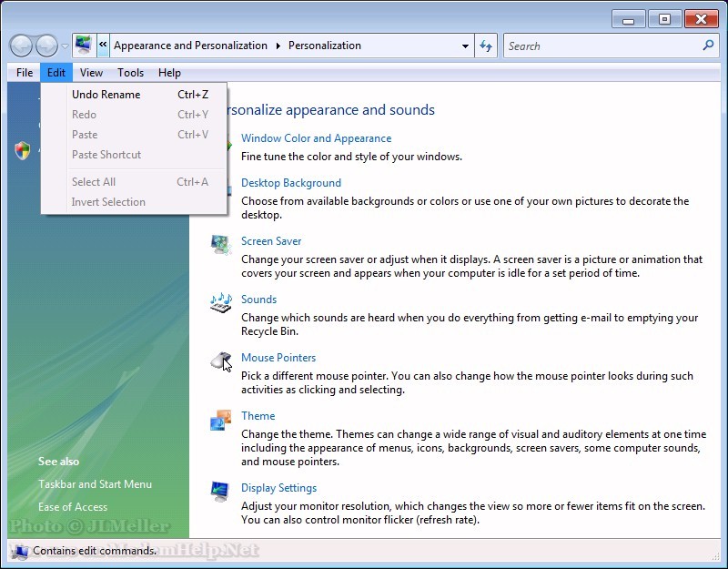728x569 pixels.
Task: Click the double chevron in address bar
Action: (103, 45)
